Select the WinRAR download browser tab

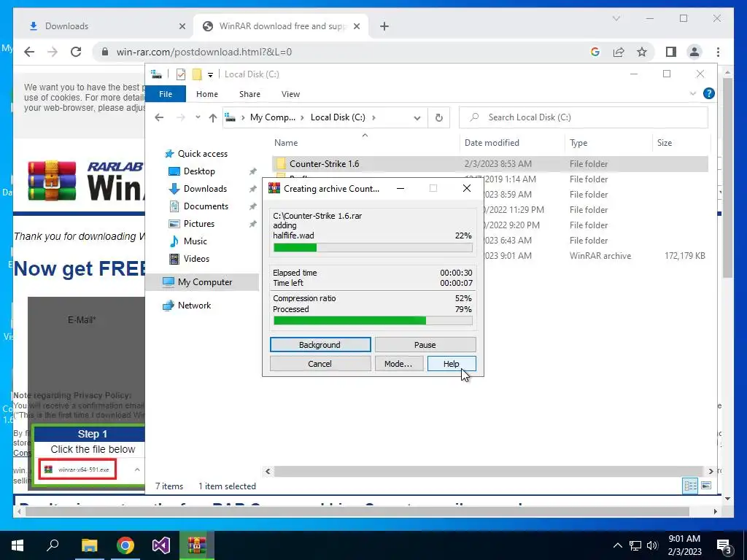tap(281, 26)
